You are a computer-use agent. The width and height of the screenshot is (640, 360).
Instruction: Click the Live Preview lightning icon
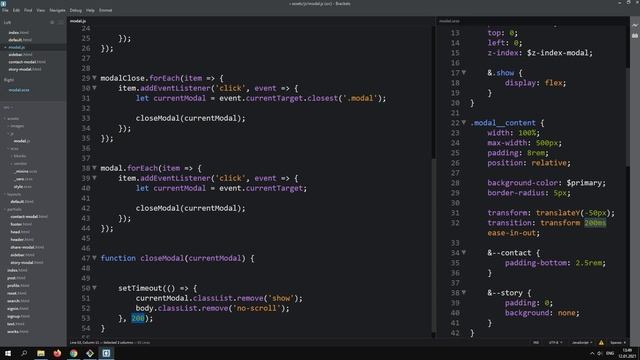(x=635, y=25)
